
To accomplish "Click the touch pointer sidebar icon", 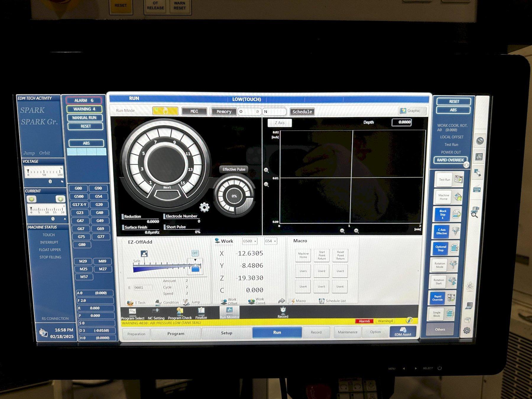I will click(478, 173).
